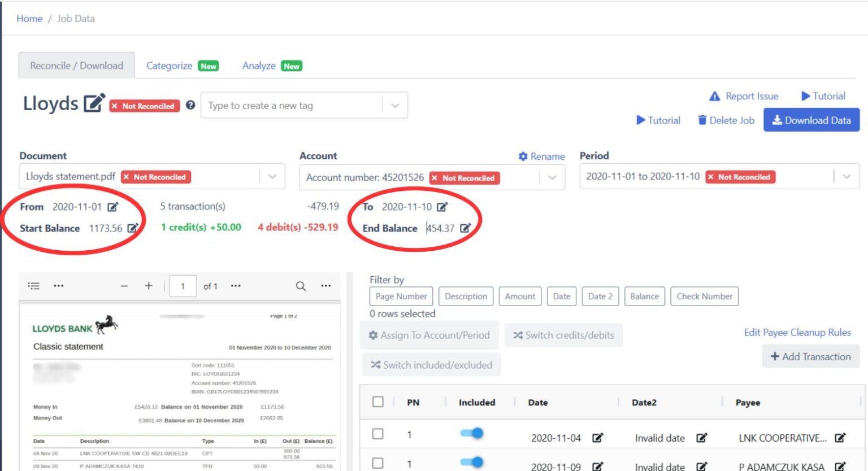Viewport: 868px width, 471px height.
Task: Click the search magnifier in the PDF viewer
Action: [300, 286]
